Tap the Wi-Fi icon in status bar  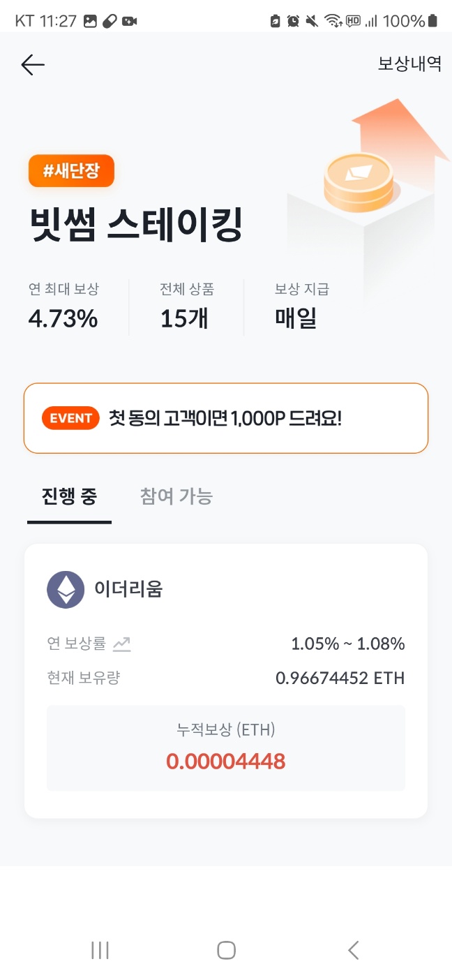[333, 21]
